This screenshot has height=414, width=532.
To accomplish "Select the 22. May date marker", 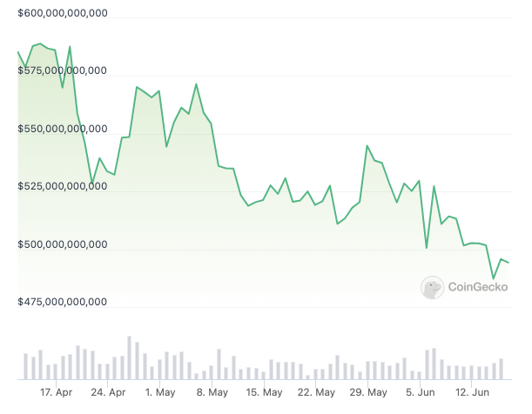I will pos(317,392).
